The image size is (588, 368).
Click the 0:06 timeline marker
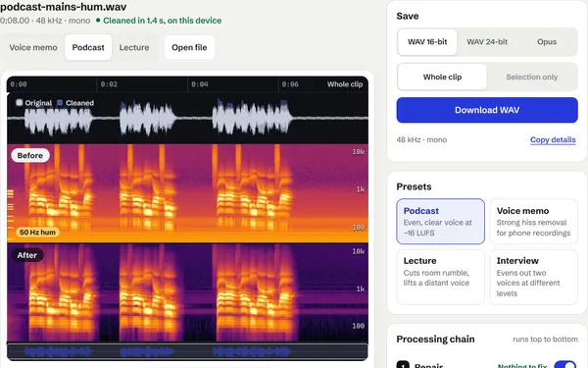pyautogui.click(x=290, y=84)
